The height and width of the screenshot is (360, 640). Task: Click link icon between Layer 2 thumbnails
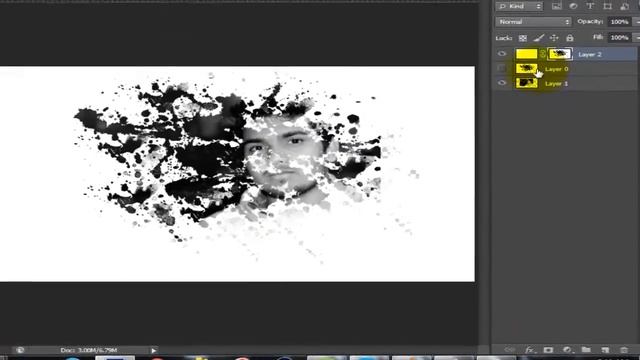[543, 54]
